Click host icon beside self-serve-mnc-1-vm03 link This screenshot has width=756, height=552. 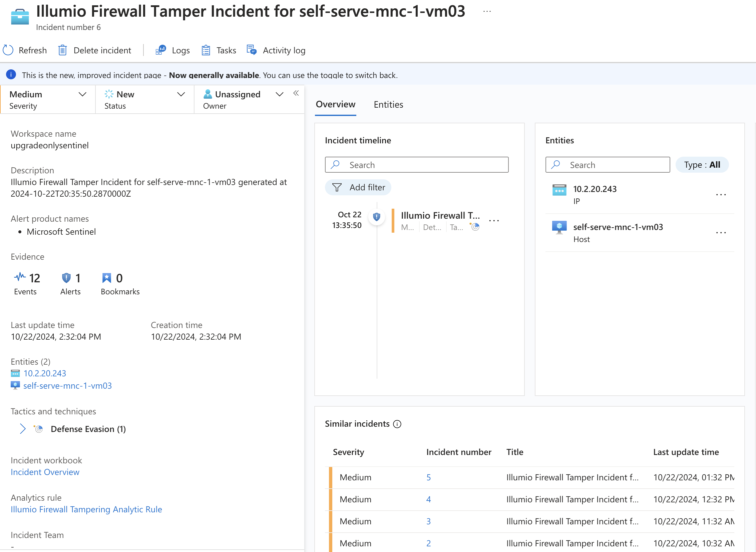[15, 385]
